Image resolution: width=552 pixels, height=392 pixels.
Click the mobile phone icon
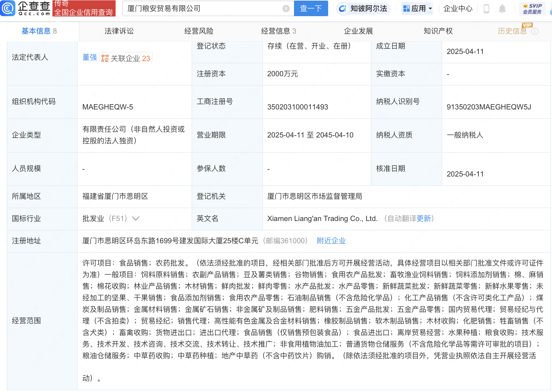[x=486, y=9]
